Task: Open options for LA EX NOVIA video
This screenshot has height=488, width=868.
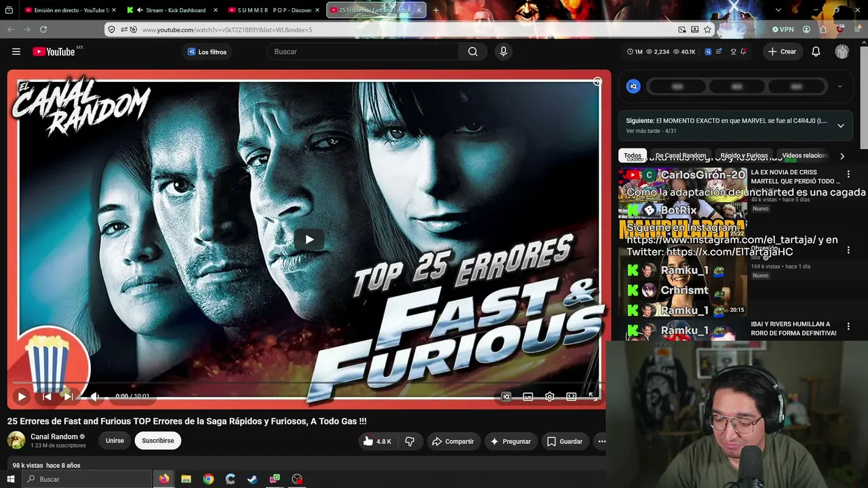Action: pyautogui.click(x=848, y=174)
